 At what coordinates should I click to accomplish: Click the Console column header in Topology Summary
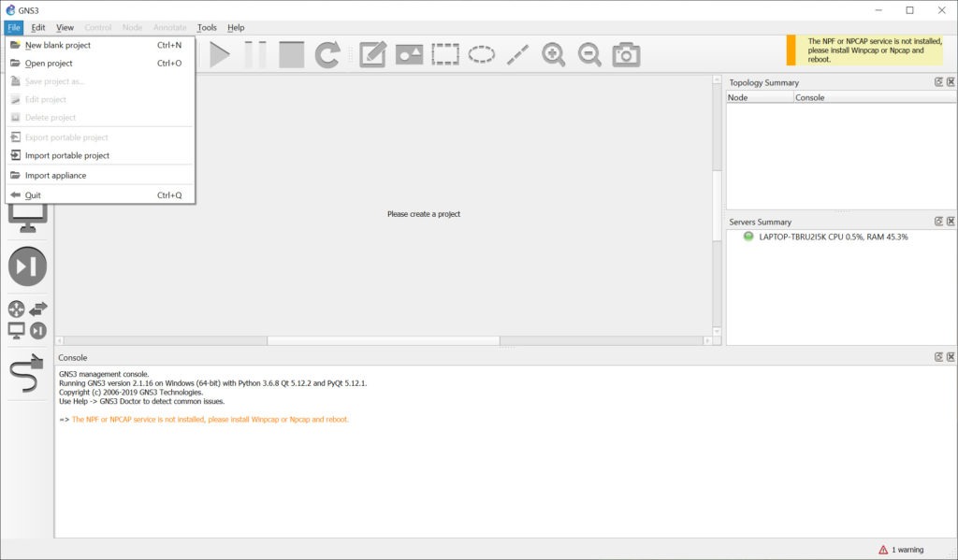tap(875, 98)
